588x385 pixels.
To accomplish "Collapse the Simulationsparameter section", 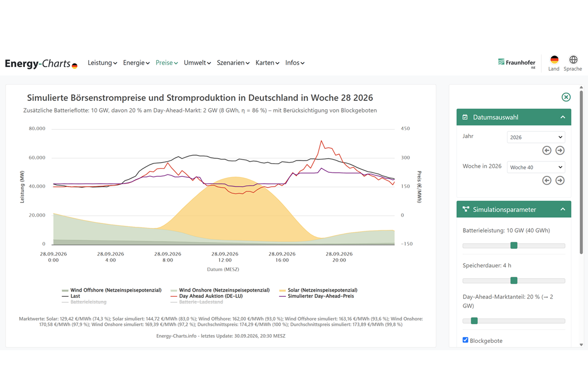I will click(563, 210).
